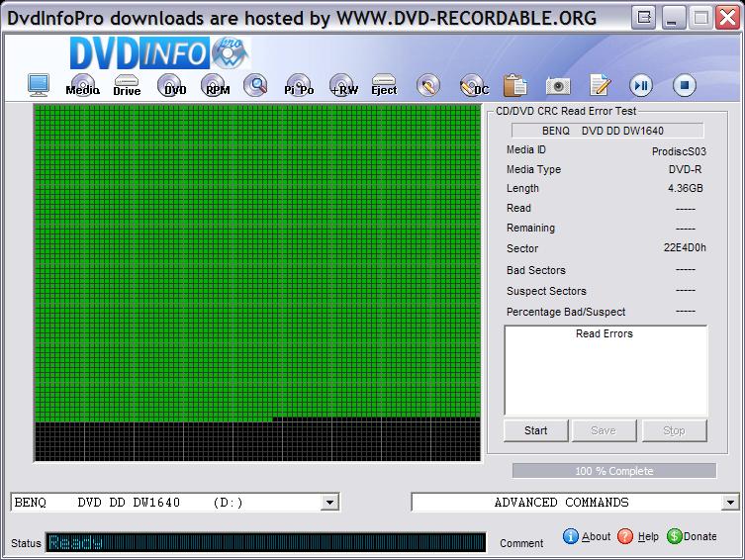
Task: Click the Read Errors list box
Action: coord(605,370)
